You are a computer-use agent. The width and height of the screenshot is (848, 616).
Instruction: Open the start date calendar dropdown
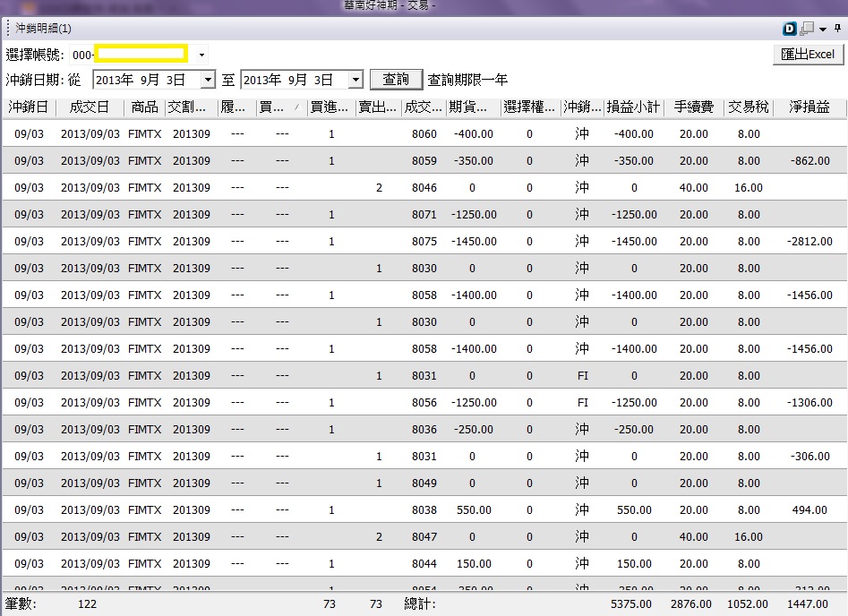(x=208, y=80)
